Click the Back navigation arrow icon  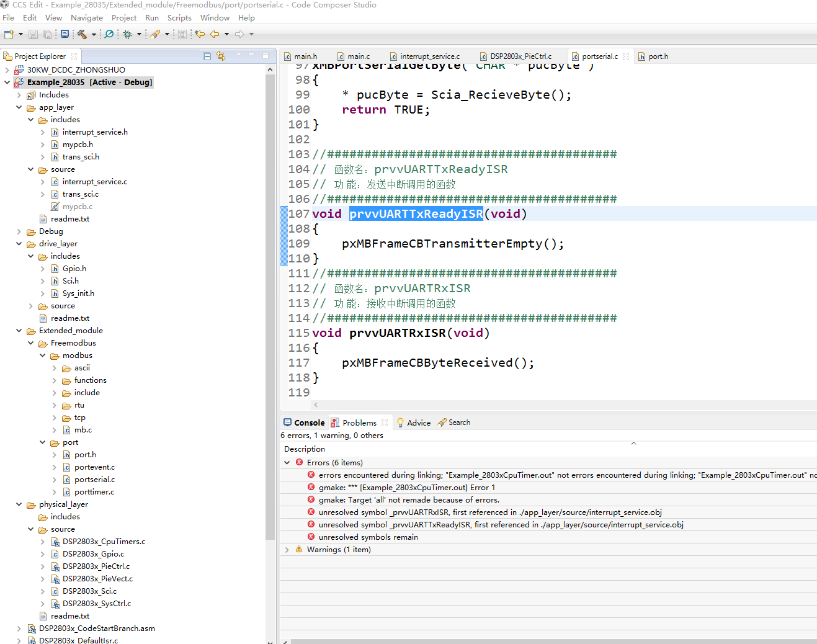(x=215, y=34)
